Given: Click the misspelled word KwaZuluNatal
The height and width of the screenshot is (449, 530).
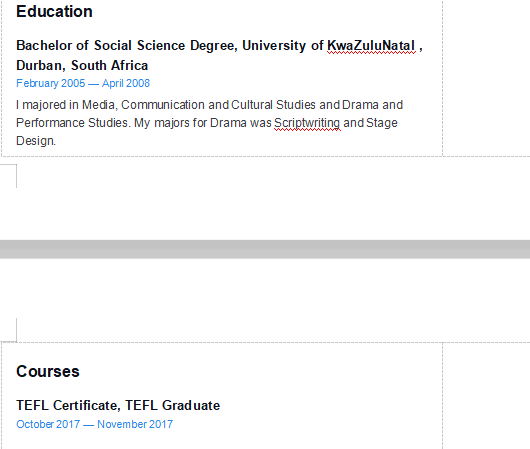Looking at the screenshot, I should [x=371, y=46].
